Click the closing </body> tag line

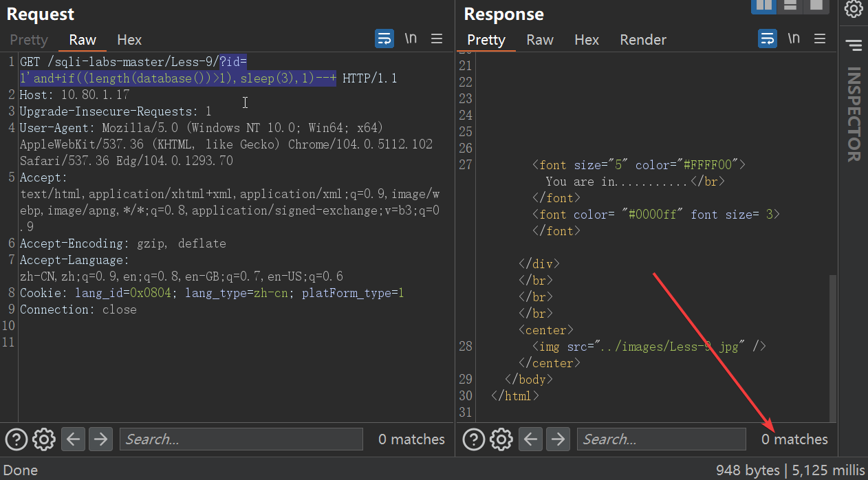(x=529, y=380)
